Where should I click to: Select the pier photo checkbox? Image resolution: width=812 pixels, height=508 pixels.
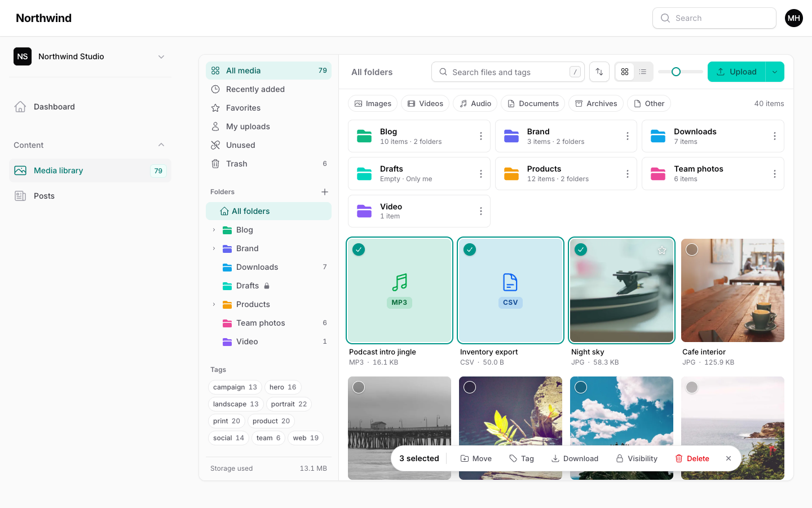click(359, 387)
